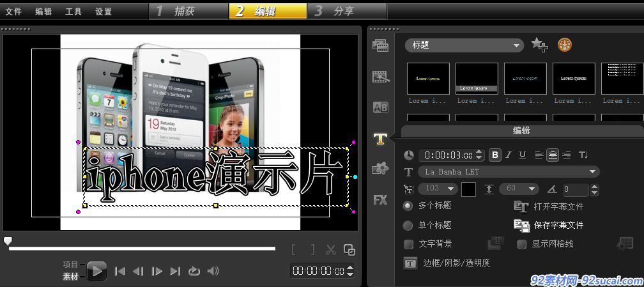Open the font size 103 dropdown

coord(438,189)
